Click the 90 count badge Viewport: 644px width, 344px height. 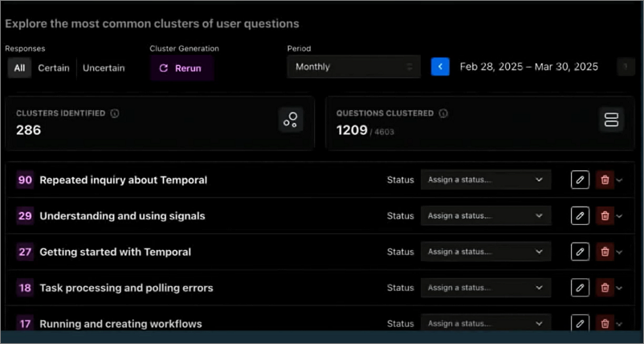pyautogui.click(x=25, y=180)
